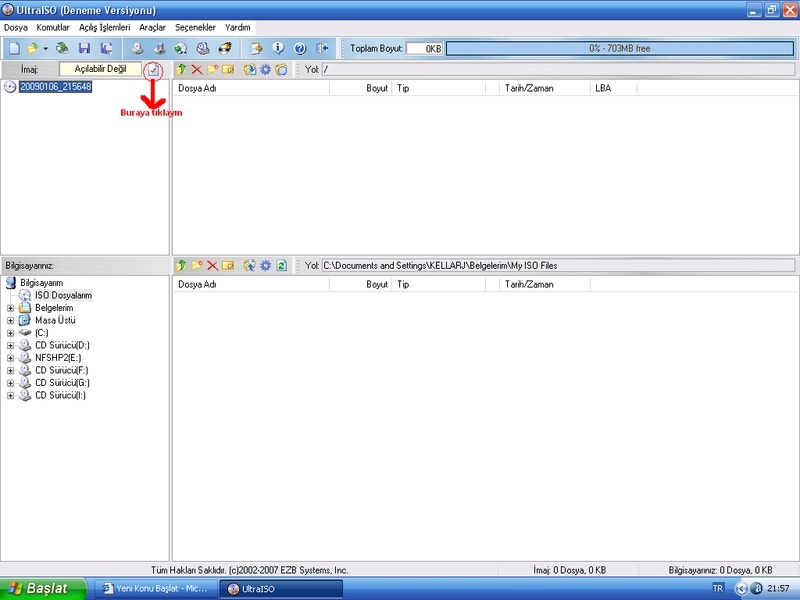Image resolution: width=800 pixels, height=600 pixels.
Task: Open the Yardım menu
Action: [x=238, y=28]
